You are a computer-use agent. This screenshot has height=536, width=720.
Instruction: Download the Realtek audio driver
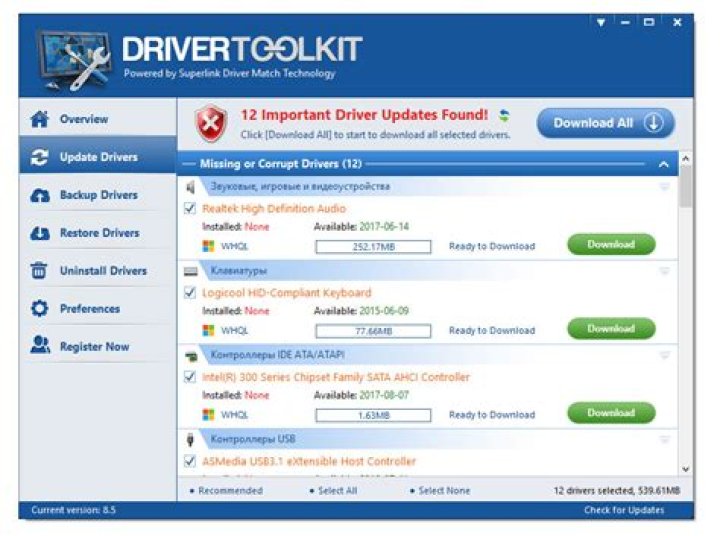[x=611, y=245]
